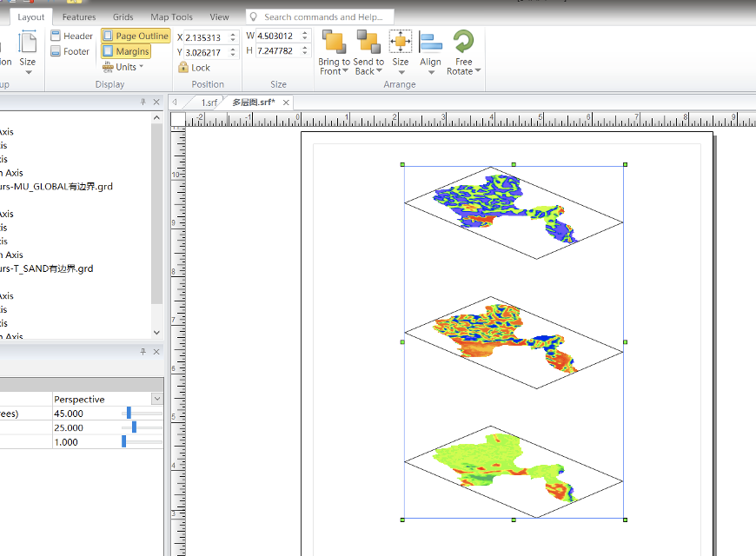
Task: Open the Grids ribbon tab
Action: point(123,17)
